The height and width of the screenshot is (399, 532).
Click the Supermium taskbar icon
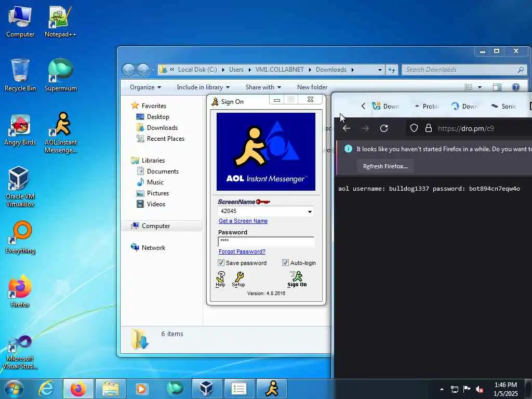click(x=175, y=389)
